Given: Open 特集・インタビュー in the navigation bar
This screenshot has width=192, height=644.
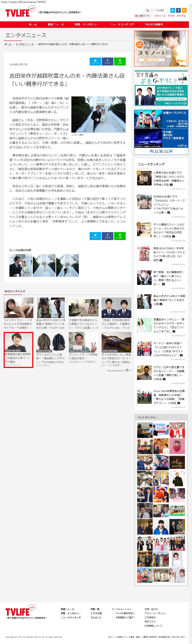Looking at the screenshot, I should click(87, 24).
